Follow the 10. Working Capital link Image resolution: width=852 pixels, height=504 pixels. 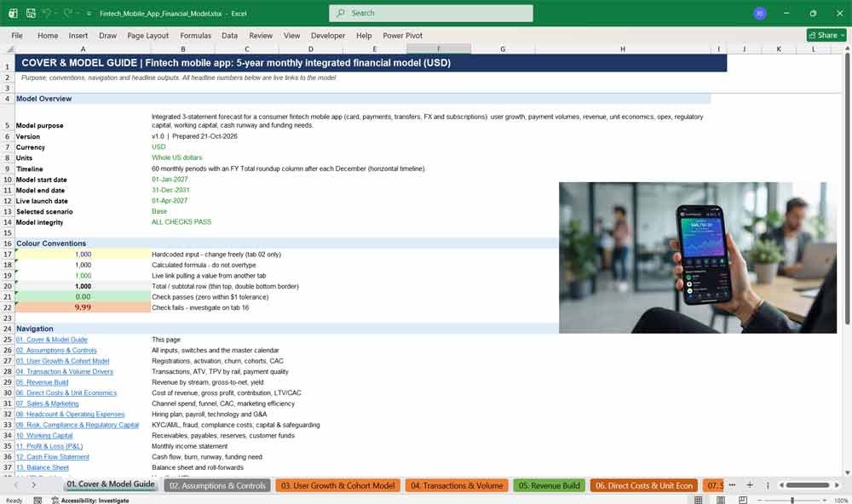[44, 436]
